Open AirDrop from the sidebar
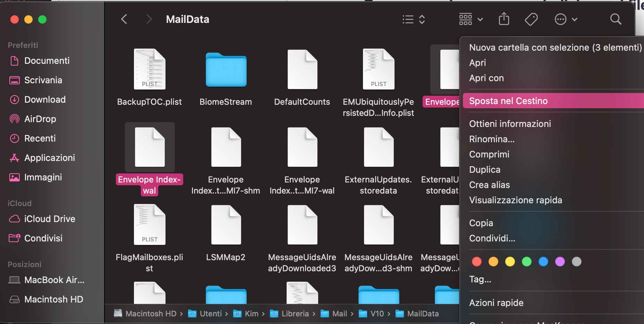Viewport: 644px width, 324px height. coord(40,119)
